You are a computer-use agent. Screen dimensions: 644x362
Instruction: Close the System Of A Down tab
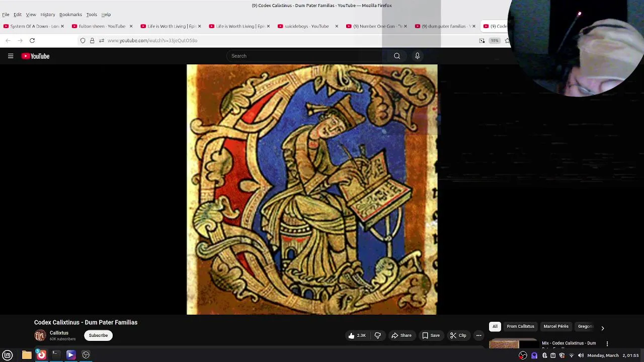(62, 26)
